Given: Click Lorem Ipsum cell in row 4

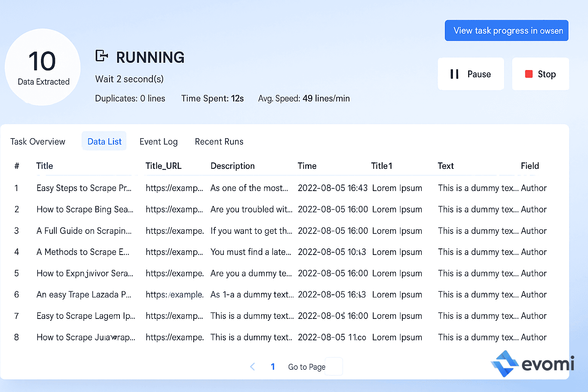Looking at the screenshot, I should [397, 252].
